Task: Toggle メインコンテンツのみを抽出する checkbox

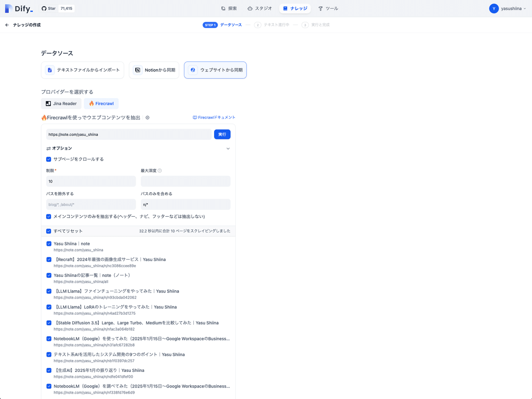Action: click(x=49, y=217)
